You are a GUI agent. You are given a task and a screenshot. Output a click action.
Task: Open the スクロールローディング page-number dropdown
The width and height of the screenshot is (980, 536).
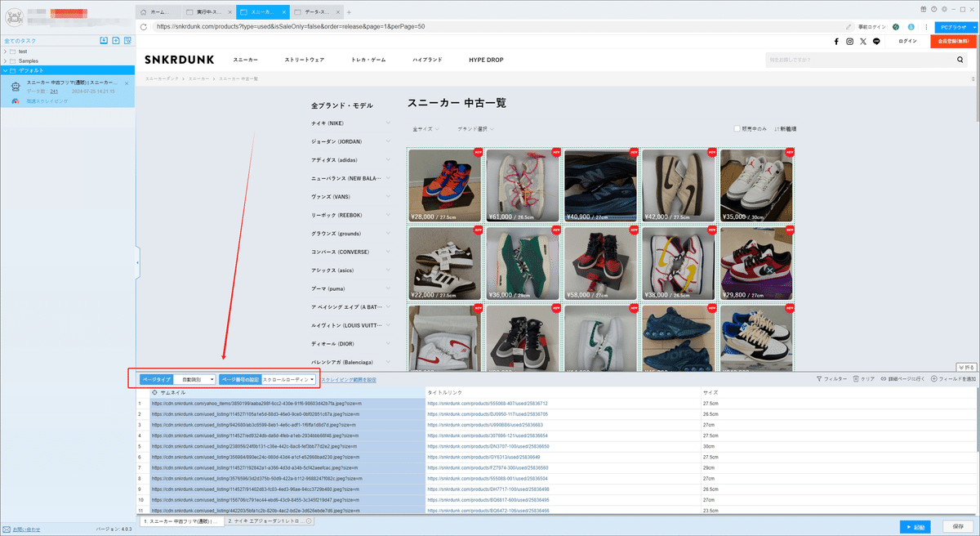point(289,379)
